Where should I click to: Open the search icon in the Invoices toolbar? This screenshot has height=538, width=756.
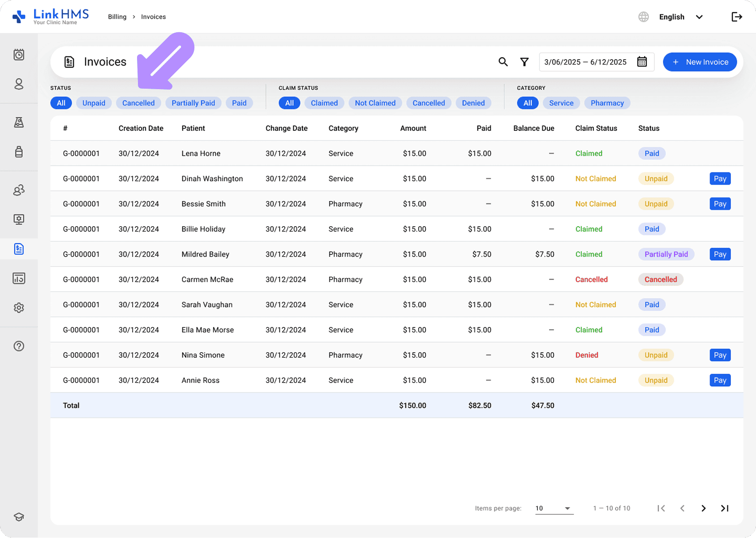[x=503, y=62]
